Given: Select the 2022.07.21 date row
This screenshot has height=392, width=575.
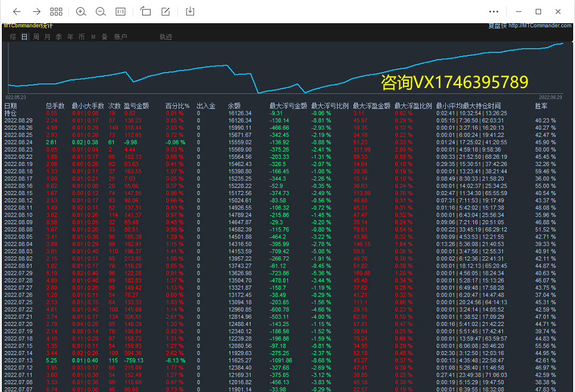Looking at the screenshot, I should point(18,317).
